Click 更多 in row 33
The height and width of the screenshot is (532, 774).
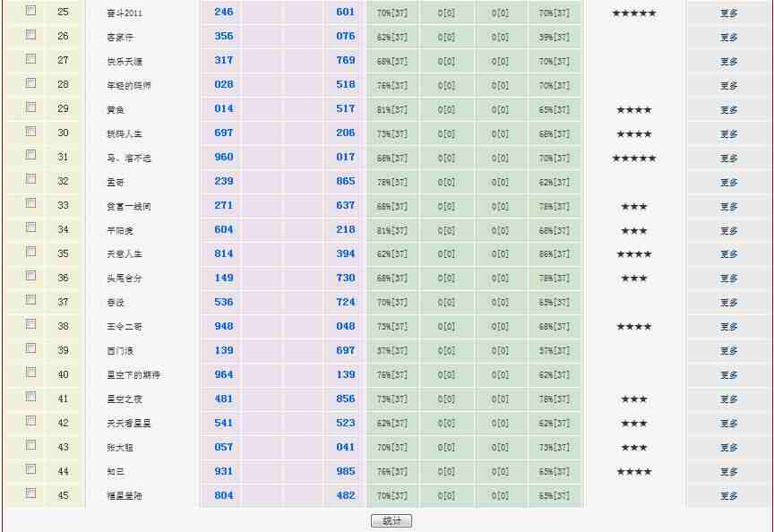pos(728,207)
